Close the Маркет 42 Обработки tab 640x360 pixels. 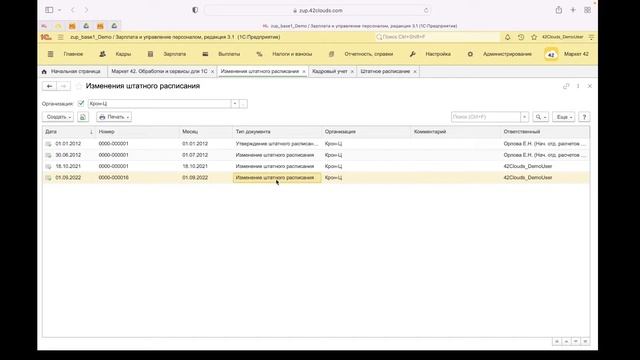coord(212,71)
